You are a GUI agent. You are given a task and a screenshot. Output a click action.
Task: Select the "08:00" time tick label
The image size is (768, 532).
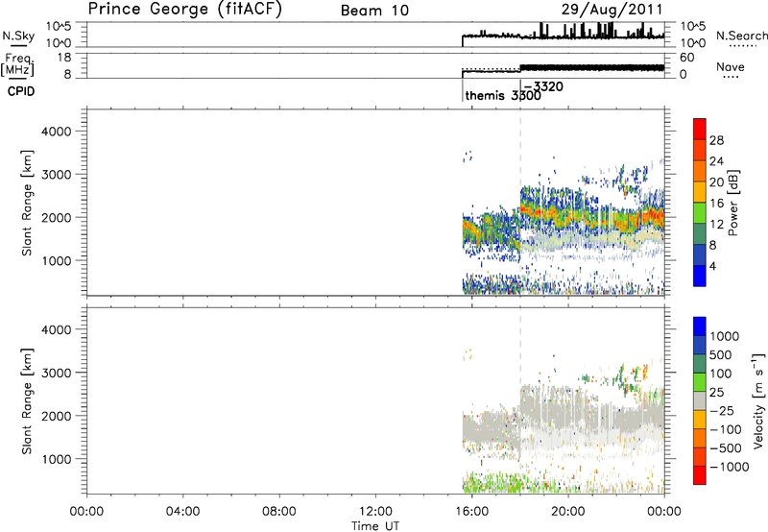[278, 512]
